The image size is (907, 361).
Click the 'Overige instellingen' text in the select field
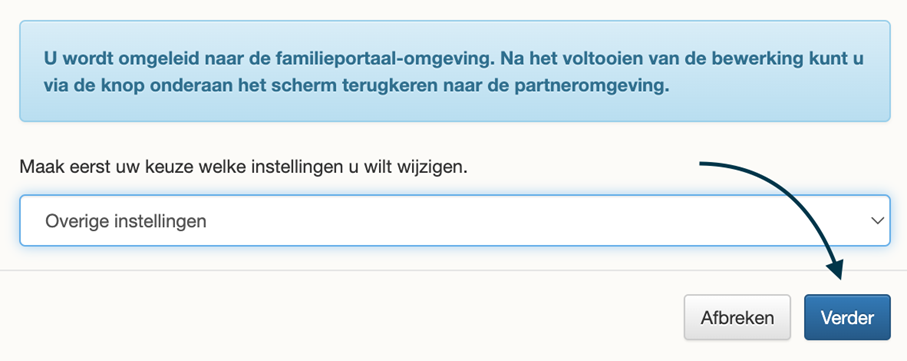coord(126,221)
